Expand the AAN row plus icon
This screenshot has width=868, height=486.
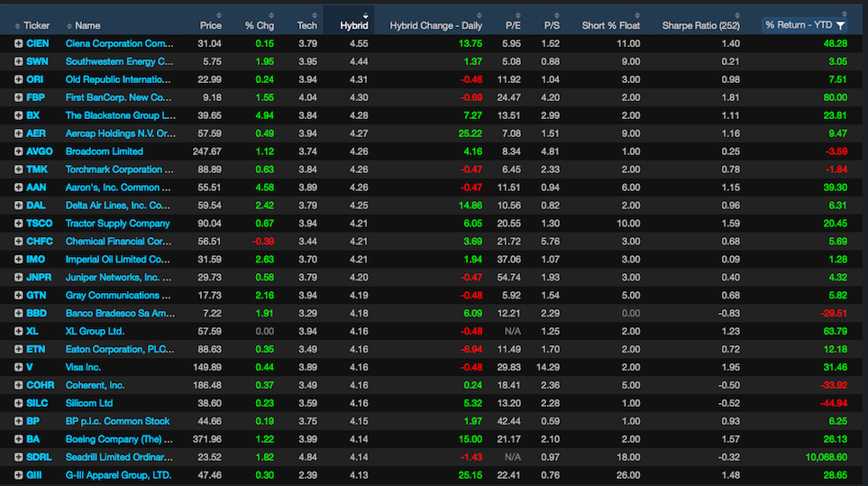[18, 188]
